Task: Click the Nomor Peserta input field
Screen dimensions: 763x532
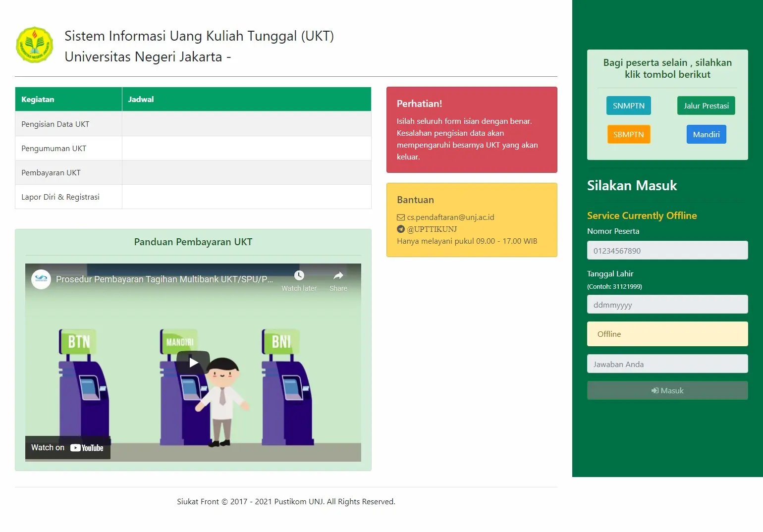Action: click(667, 251)
